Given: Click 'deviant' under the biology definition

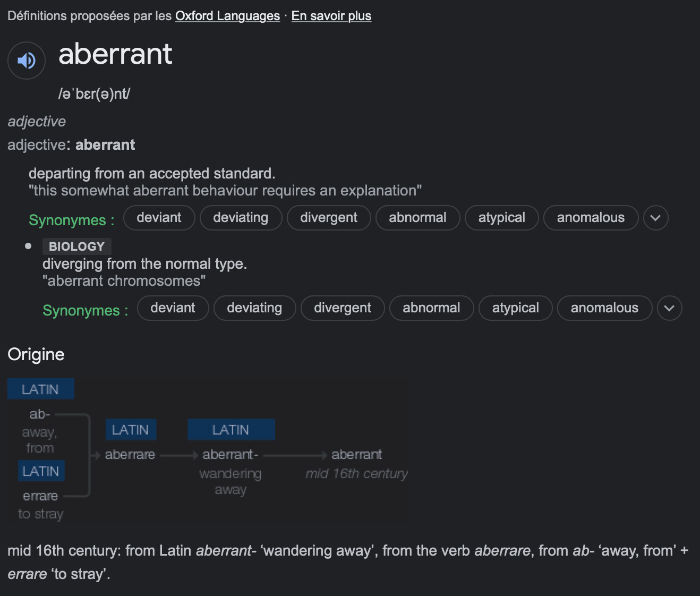Looking at the screenshot, I should click(x=173, y=308).
